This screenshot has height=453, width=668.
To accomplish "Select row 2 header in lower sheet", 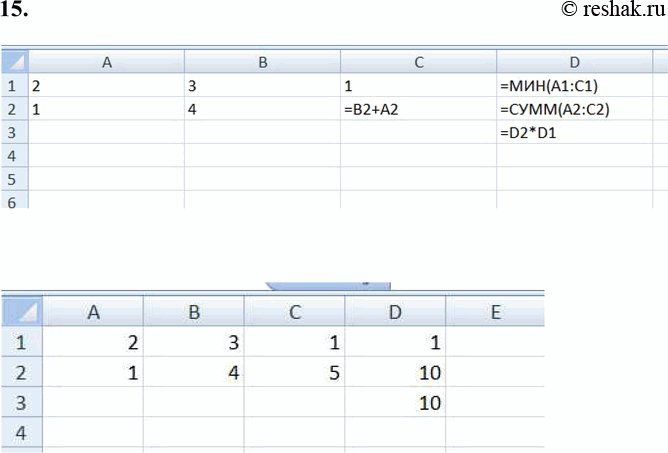I will click(22, 372).
